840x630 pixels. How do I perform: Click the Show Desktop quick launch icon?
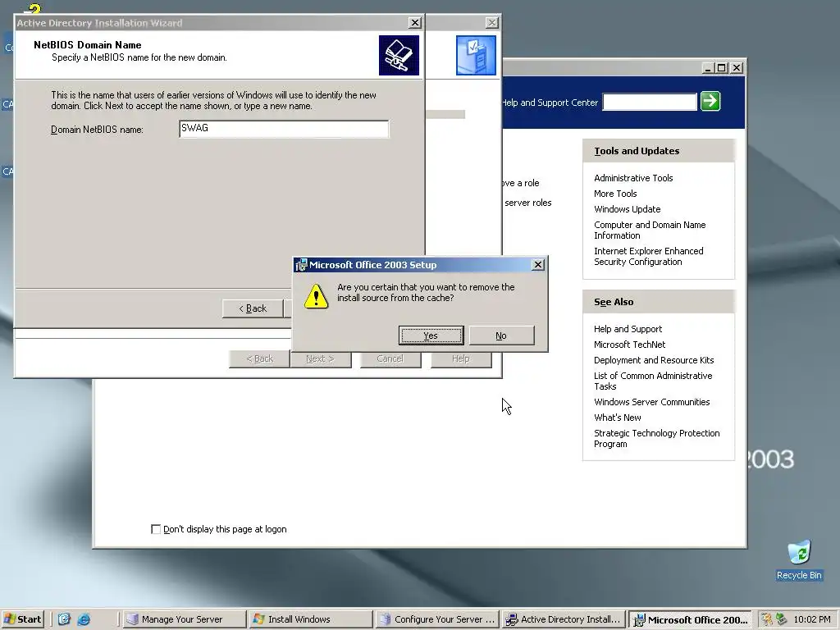[64, 619]
